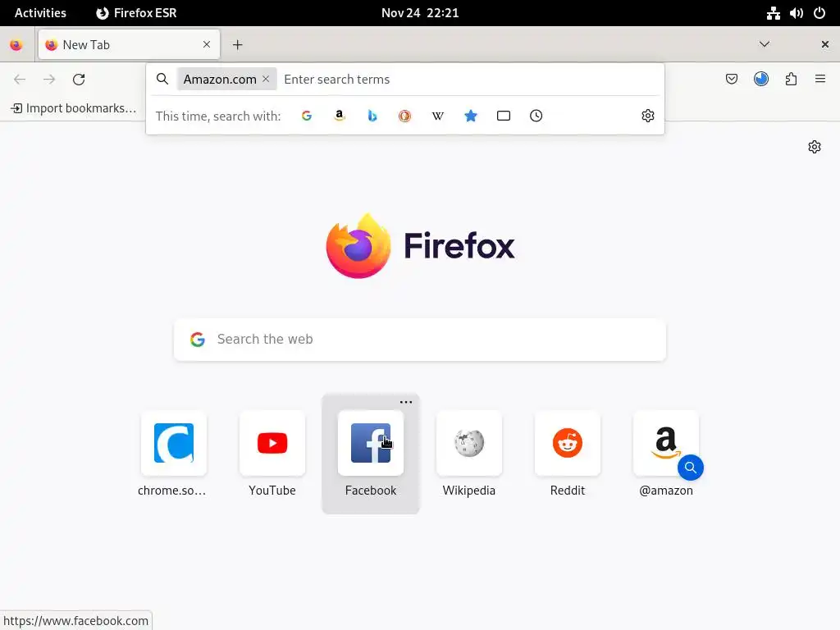Viewport: 840px width, 630px height.
Task: Remove the Amazon.com search mode chip
Action: click(266, 79)
